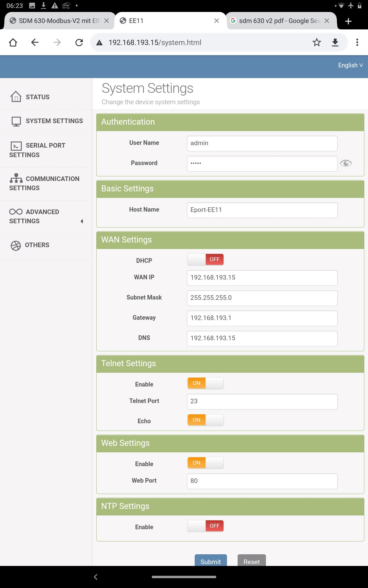368x588 pixels.
Task: Click the Subnet Mask field
Action: [x=262, y=298]
